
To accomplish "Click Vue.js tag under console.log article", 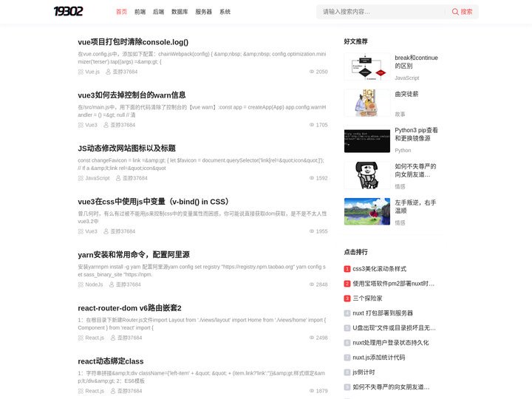I will pyautogui.click(x=92, y=72).
